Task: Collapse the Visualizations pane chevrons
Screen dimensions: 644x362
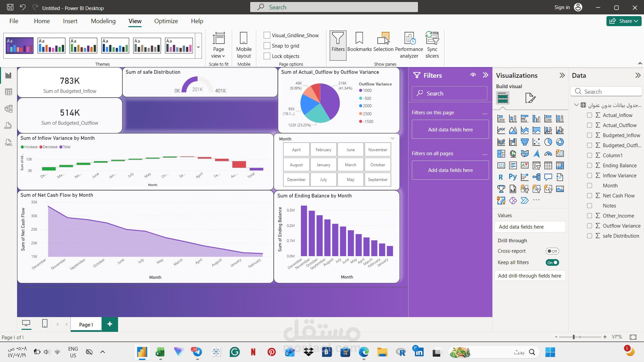Action: 562,75
